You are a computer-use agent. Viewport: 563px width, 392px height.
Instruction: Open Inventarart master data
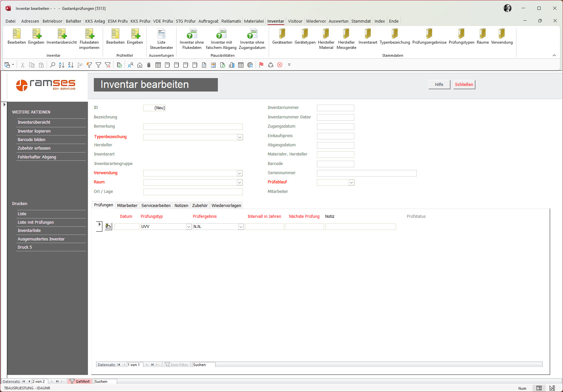tap(368, 36)
